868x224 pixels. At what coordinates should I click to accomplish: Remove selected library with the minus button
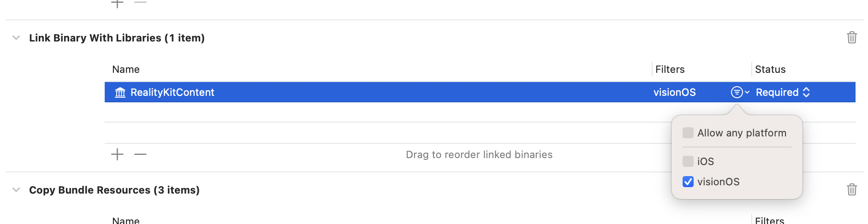pyautogui.click(x=140, y=154)
